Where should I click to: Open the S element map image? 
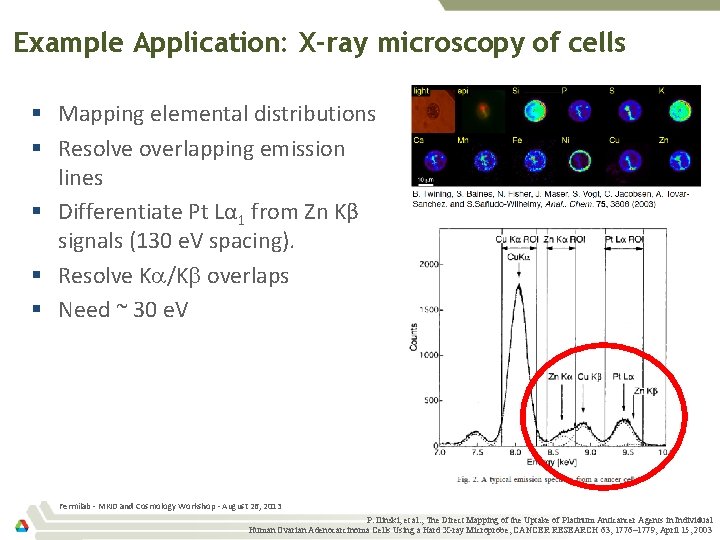point(630,111)
